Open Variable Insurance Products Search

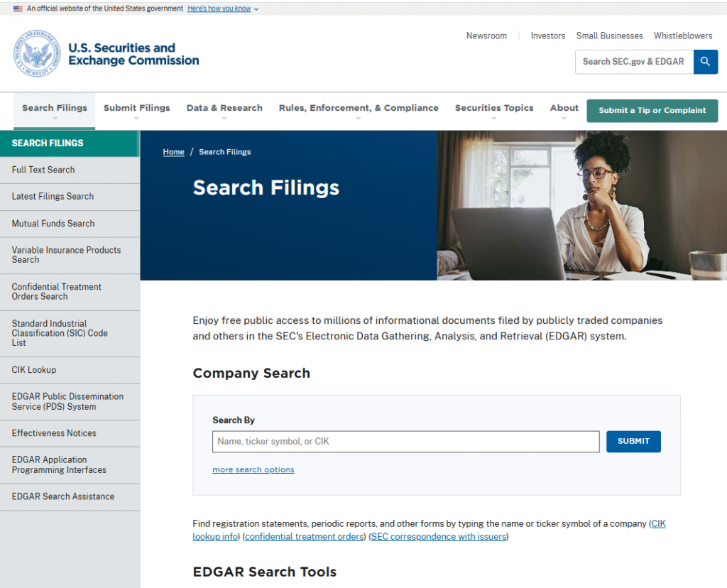click(70, 255)
